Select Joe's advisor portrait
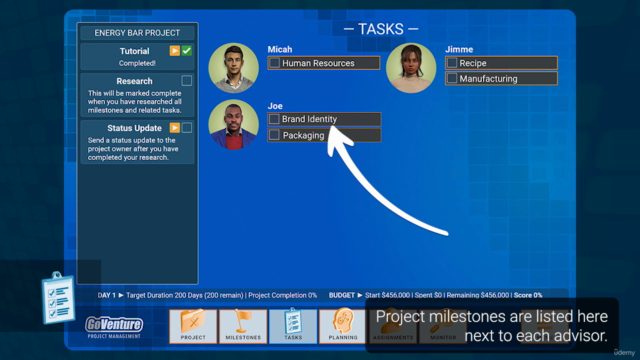The image size is (640, 360). pyautogui.click(x=233, y=124)
